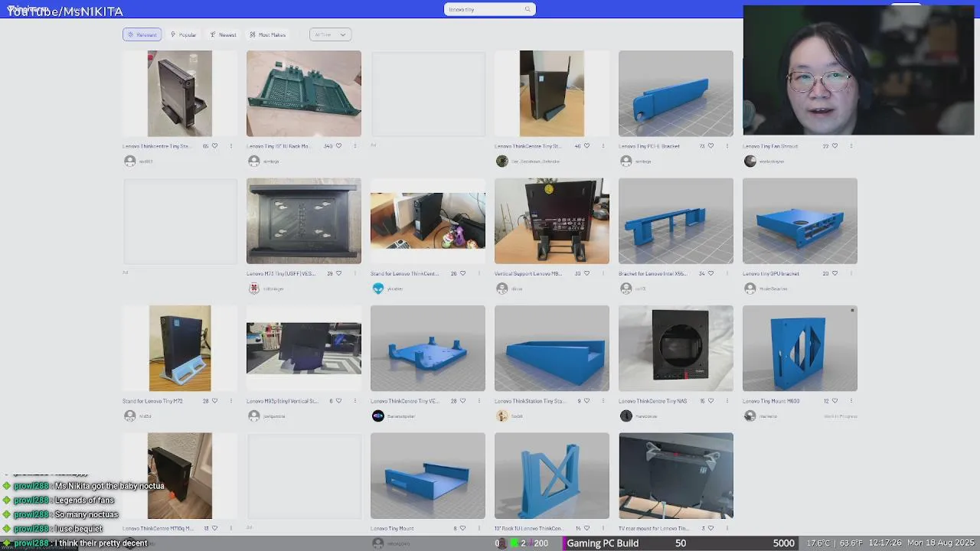Image resolution: width=980 pixels, height=551 pixels.
Task: Open the Lenovo ThinkCentre Tiny NAS title link
Action: [x=653, y=400]
